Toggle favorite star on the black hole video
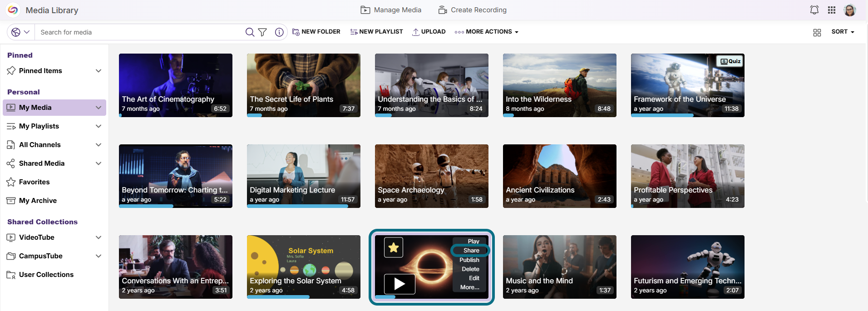Viewport: 868px width, 311px height. (394, 247)
